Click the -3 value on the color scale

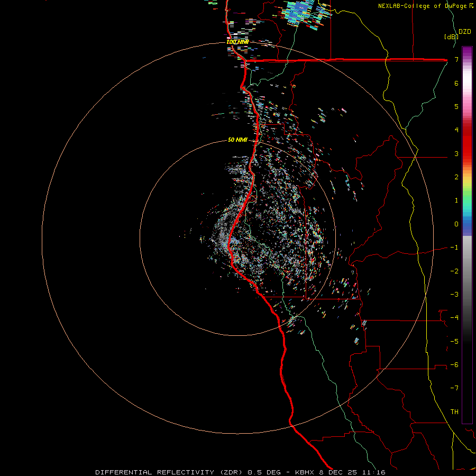[x=454, y=294]
